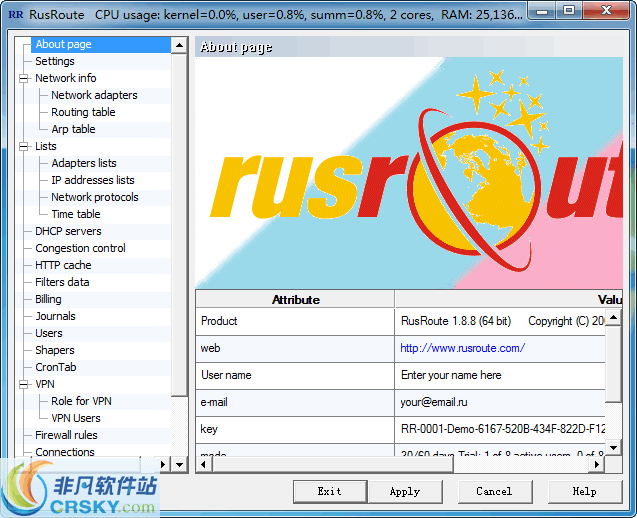Click the table scrollbar up arrow

(x=613, y=317)
